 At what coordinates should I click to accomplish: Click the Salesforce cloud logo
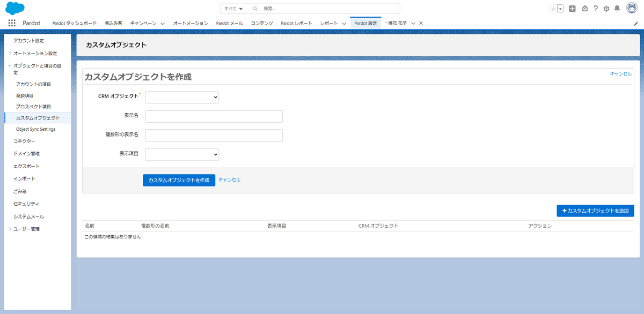[15, 9]
